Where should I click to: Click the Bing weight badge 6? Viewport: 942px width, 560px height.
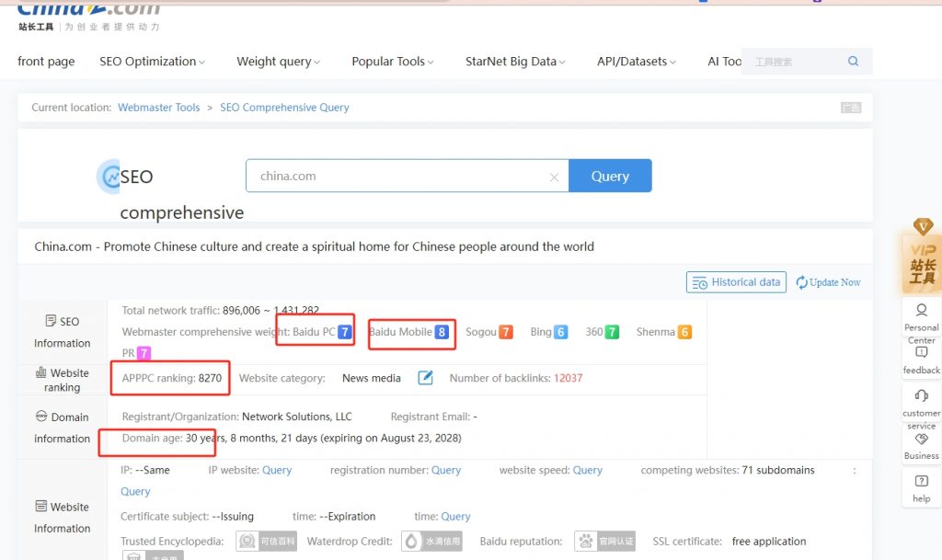pos(560,332)
